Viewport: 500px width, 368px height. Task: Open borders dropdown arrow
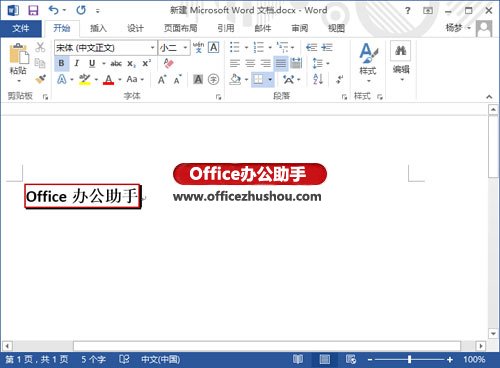click(x=270, y=79)
